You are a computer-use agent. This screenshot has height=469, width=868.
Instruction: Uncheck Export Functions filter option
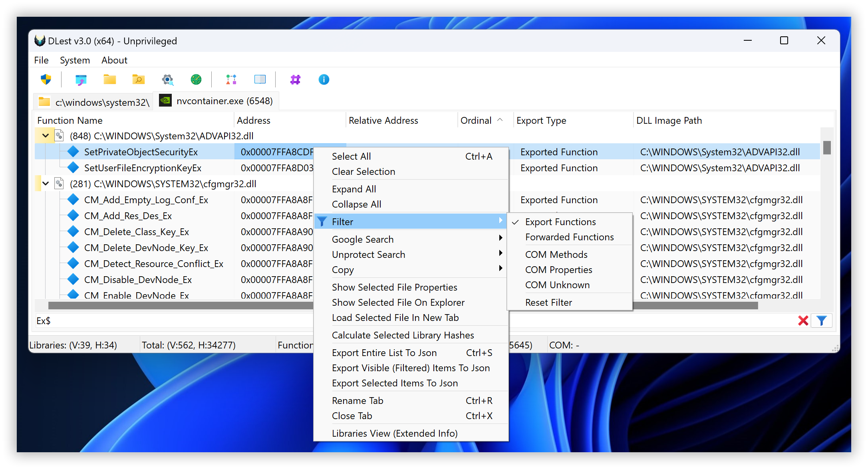click(x=560, y=222)
